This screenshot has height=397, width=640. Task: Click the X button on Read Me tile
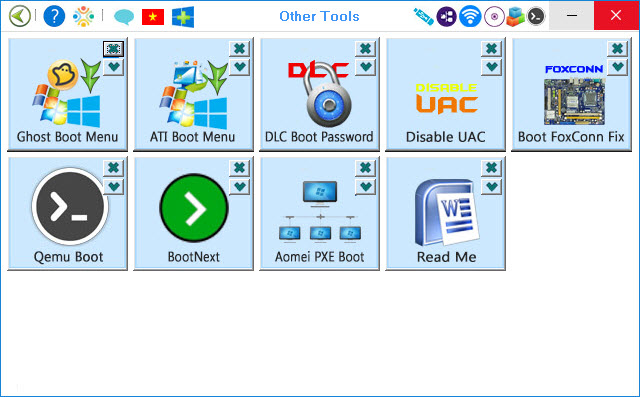click(x=491, y=168)
